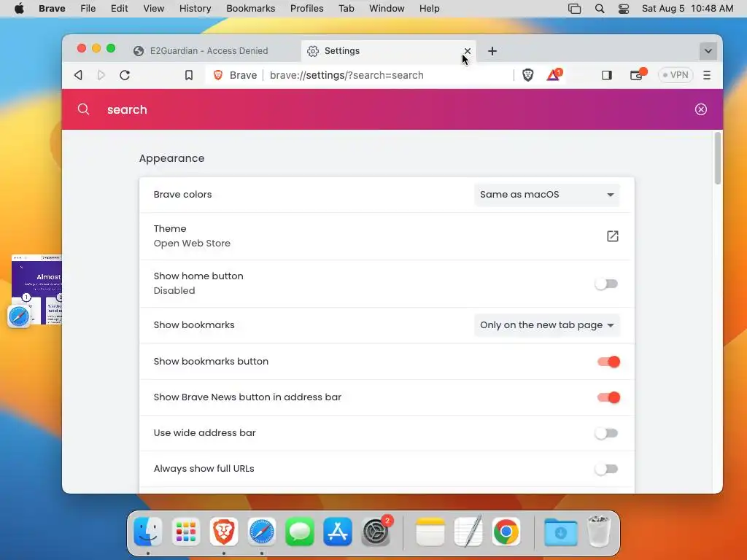
Task: Toggle Always show full URLs on
Action: tap(606, 469)
